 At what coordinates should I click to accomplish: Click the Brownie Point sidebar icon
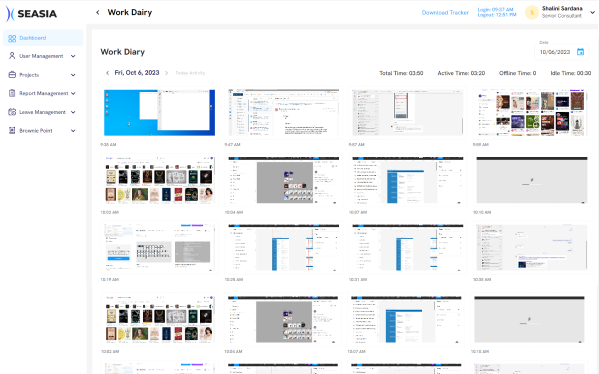coord(12,131)
